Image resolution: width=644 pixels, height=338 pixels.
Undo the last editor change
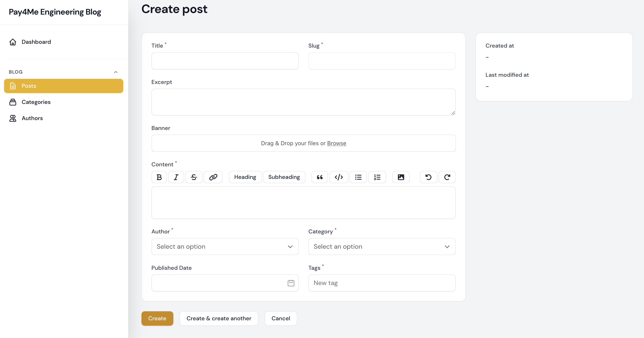pyautogui.click(x=428, y=177)
